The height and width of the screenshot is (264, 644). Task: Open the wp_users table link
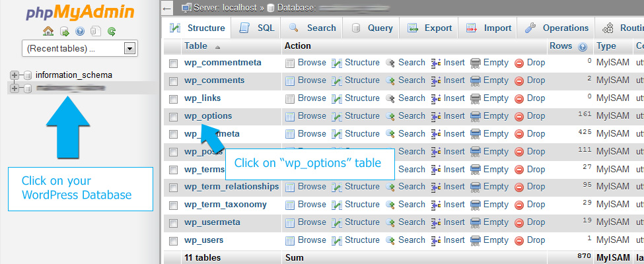[x=204, y=240]
